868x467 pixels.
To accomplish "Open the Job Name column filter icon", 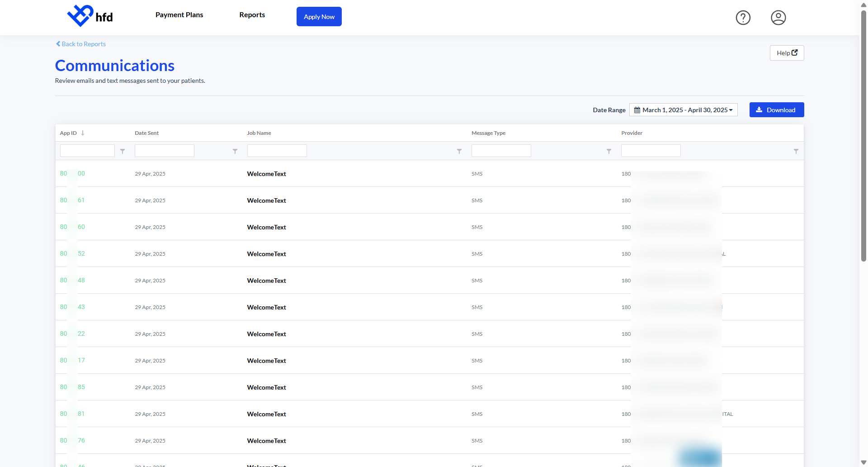I will 459,151.
